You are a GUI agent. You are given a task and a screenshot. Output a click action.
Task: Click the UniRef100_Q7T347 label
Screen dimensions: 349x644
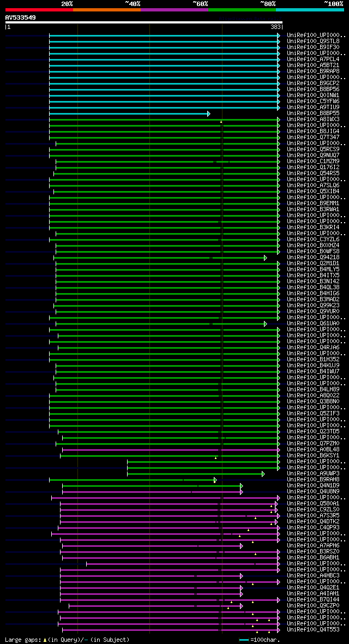(313, 137)
